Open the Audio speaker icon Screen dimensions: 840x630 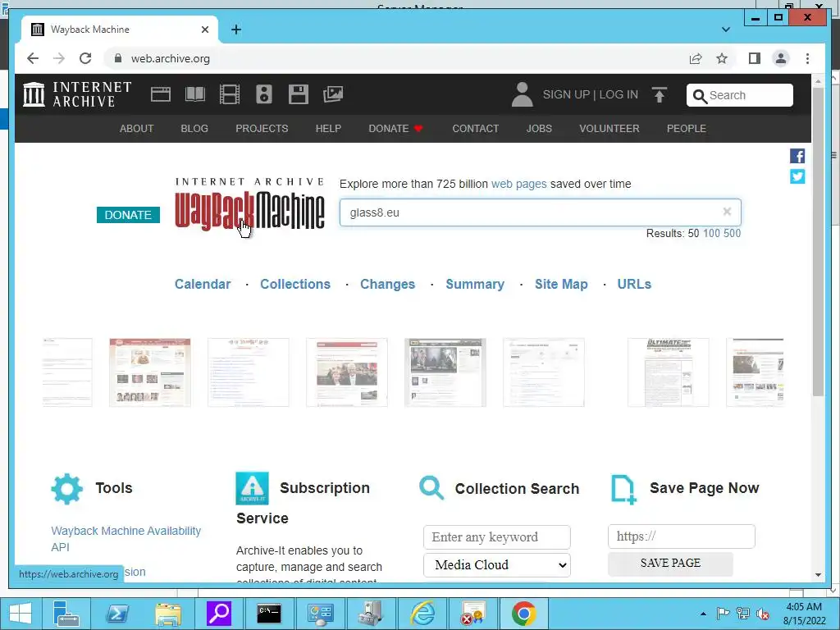264,94
